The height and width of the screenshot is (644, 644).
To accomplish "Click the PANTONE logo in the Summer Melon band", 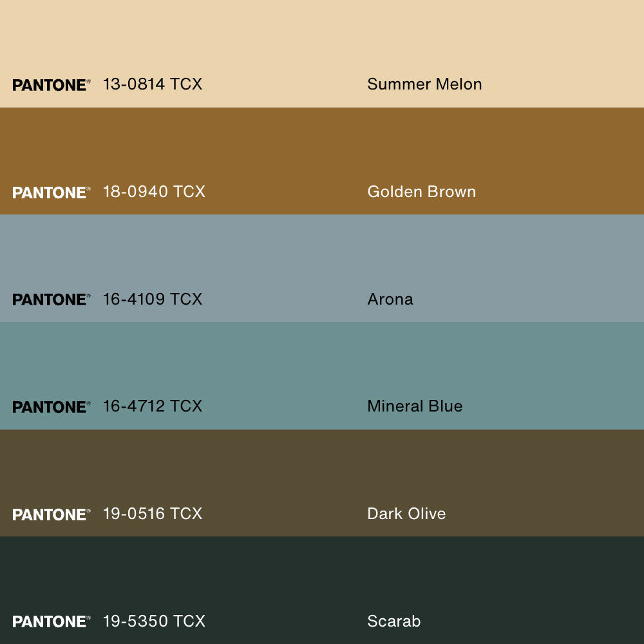I will tap(51, 85).
